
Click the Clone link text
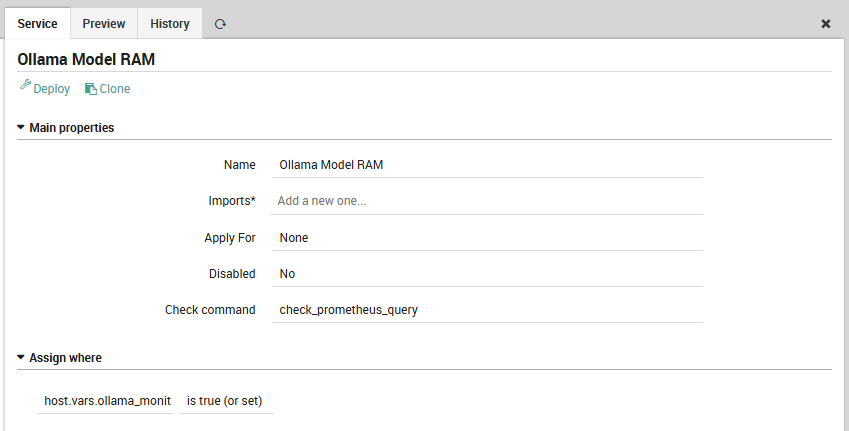click(115, 89)
